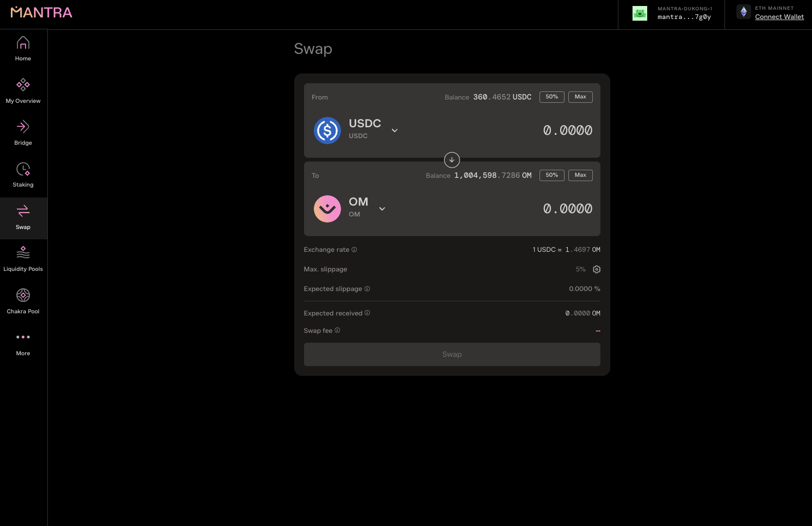
Task: Click the swap direction arrow icon
Action: (452, 160)
